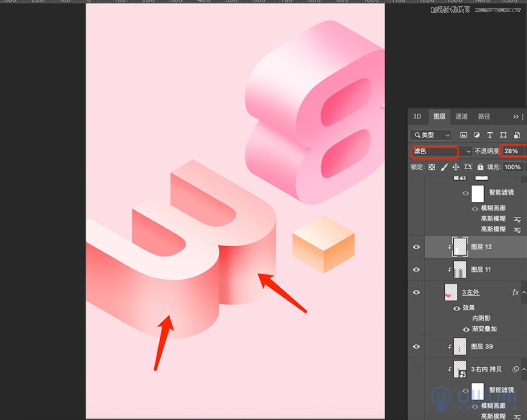
Task: Lock transparent pixels checkerboard icon
Action: (432, 167)
